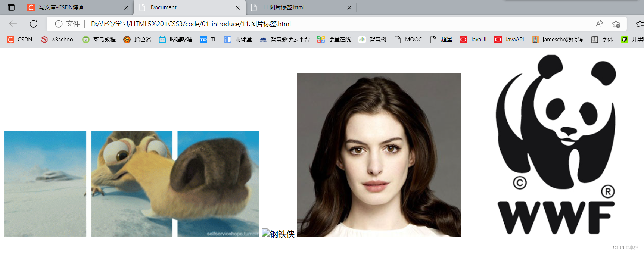Click the address bar URL field
The image size is (644, 253).
(336, 24)
